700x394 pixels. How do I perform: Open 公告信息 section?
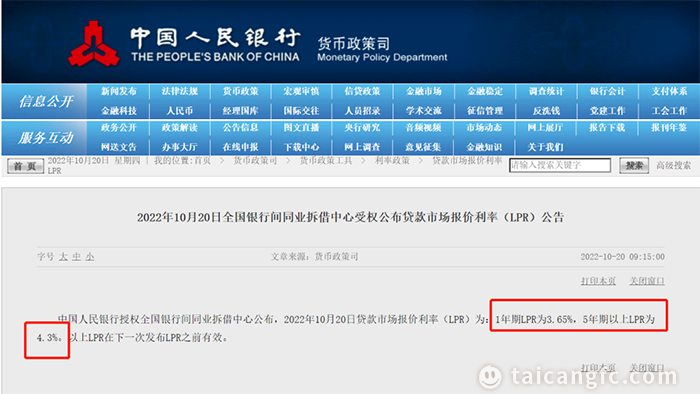pos(241,128)
